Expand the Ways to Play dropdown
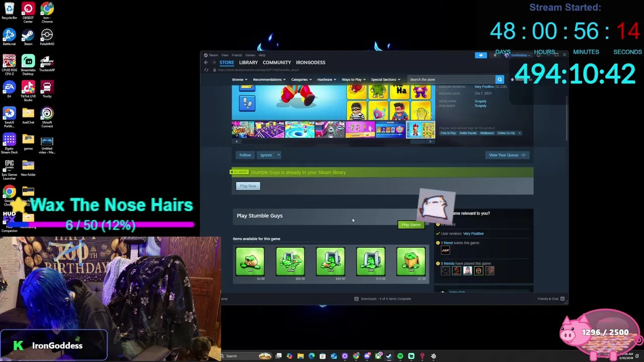This screenshot has width=644, height=362. [x=354, y=79]
